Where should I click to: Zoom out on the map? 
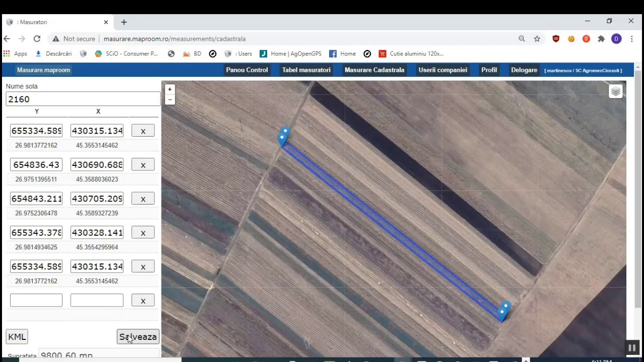pyautogui.click(x=170, y=100)
